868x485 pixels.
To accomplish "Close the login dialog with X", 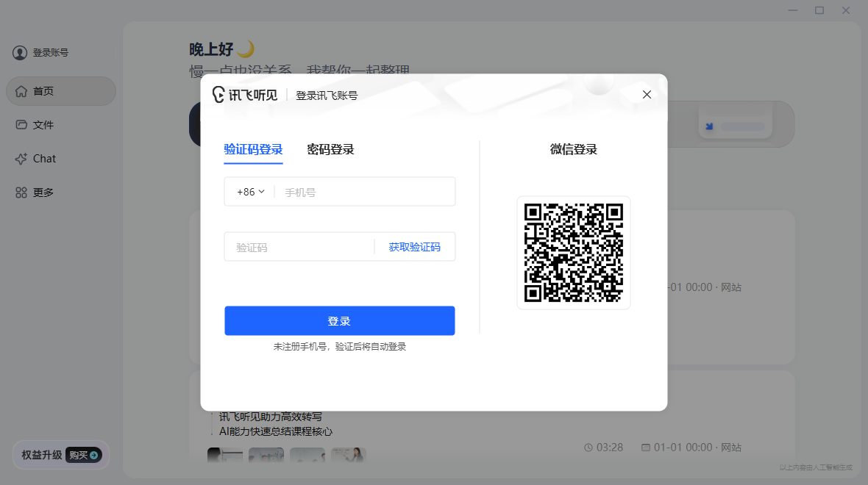I will pos(647,95).
